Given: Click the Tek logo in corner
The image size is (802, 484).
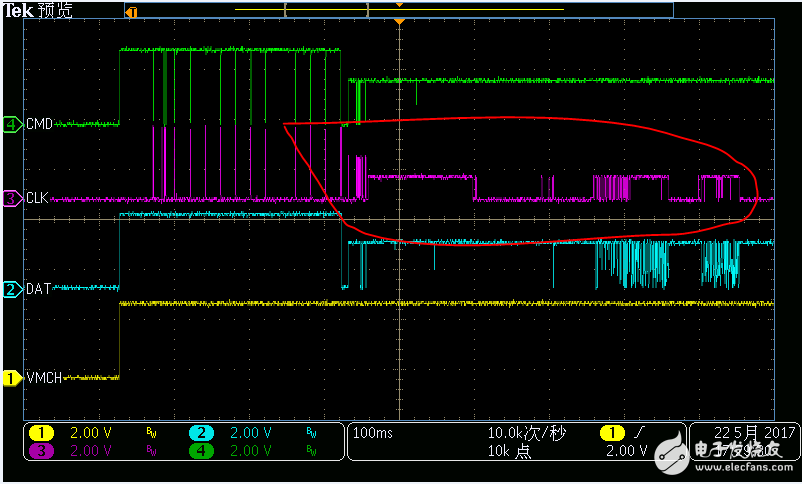Looking at the screenshot, I should tap(20, 11).
